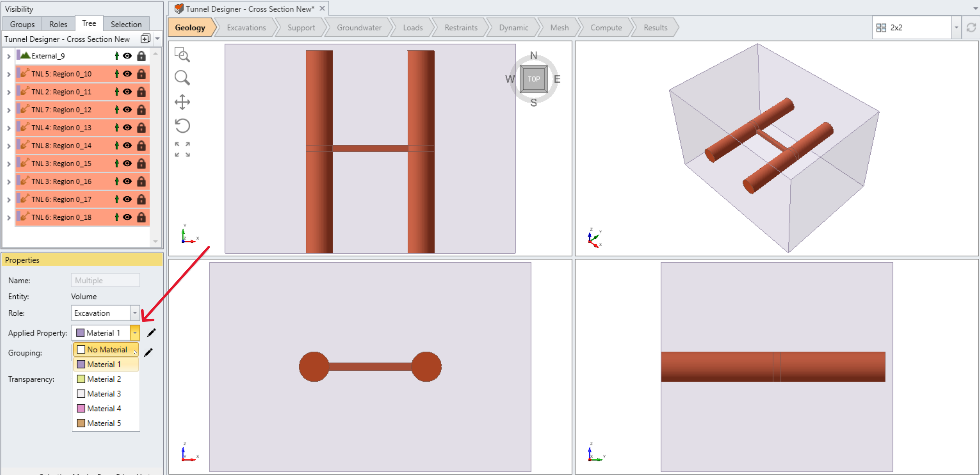Image resolution: width=980 pixels, height=475 pixels.
Task: Activate the magnifier zoom tool
Action: click(182, 78)
